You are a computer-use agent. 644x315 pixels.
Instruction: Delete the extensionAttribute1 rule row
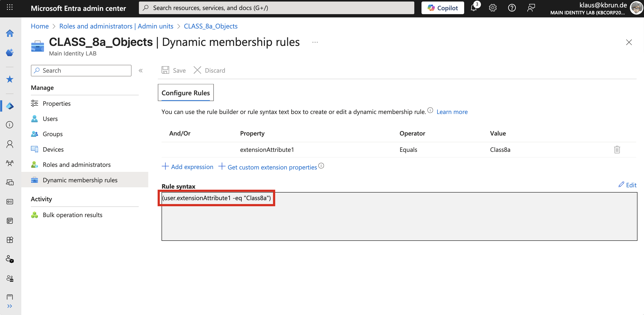[617, 150]
